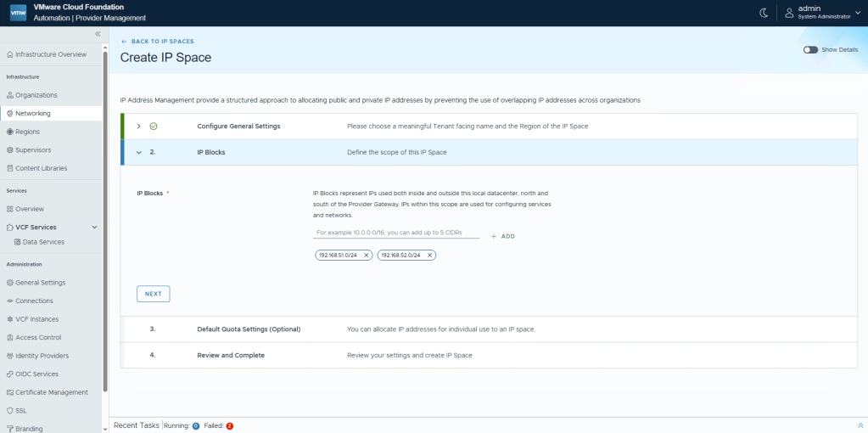Click the CIDR input field
868x433 pixels.
[x=395, y=233]
